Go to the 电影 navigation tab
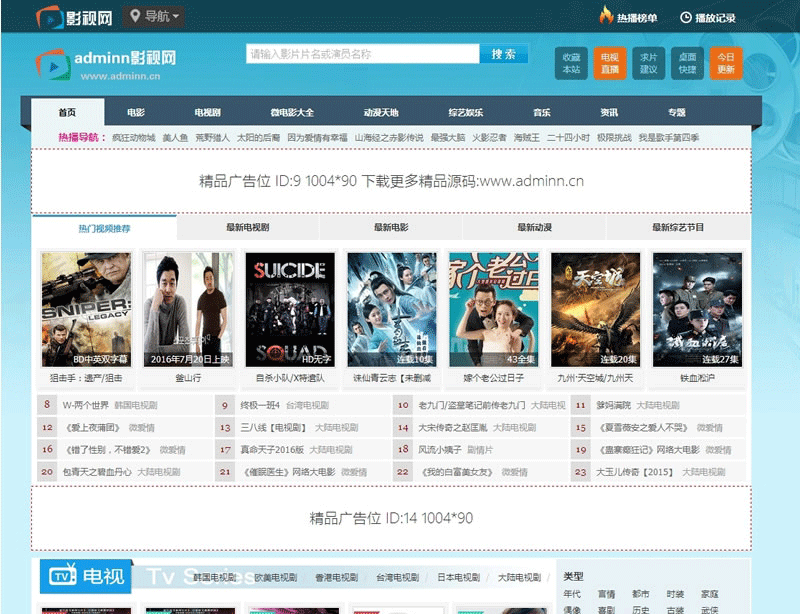The image size is (800, 614). 136,112
